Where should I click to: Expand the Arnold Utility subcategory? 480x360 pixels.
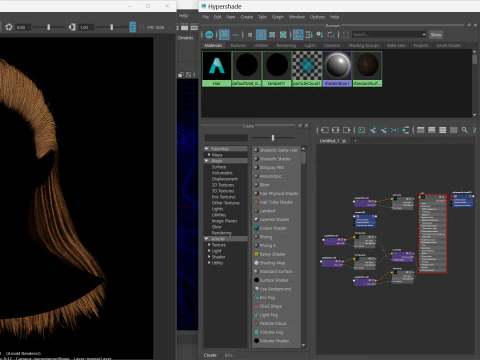pyautogui.click(x=209, y=263)
